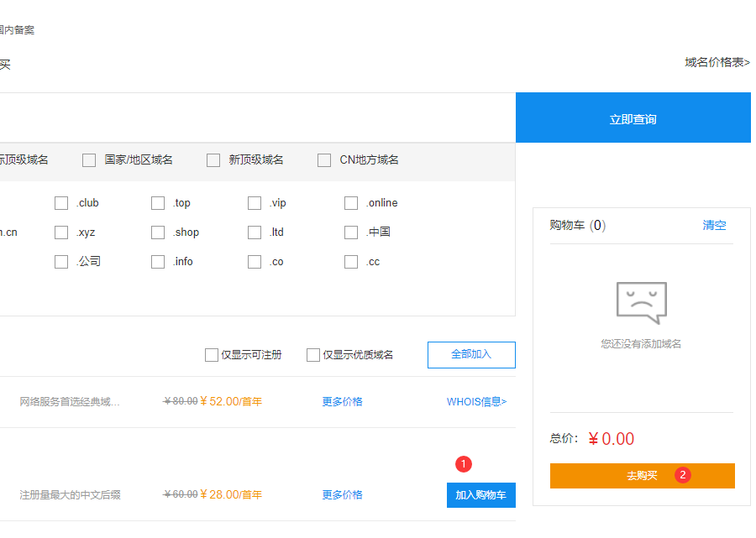Check the .info domain extension
756x538 pixels.
[157, 261]
